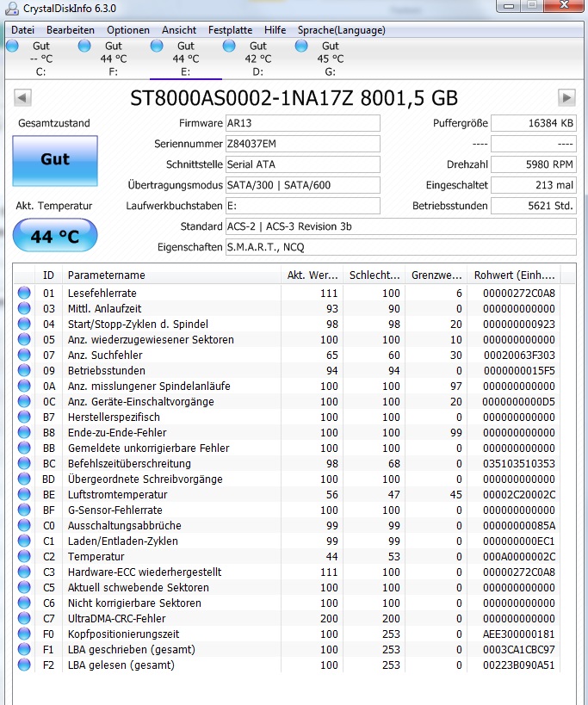Click status icon of Laden/Entladen-Zyklen row

click(24, 541)
